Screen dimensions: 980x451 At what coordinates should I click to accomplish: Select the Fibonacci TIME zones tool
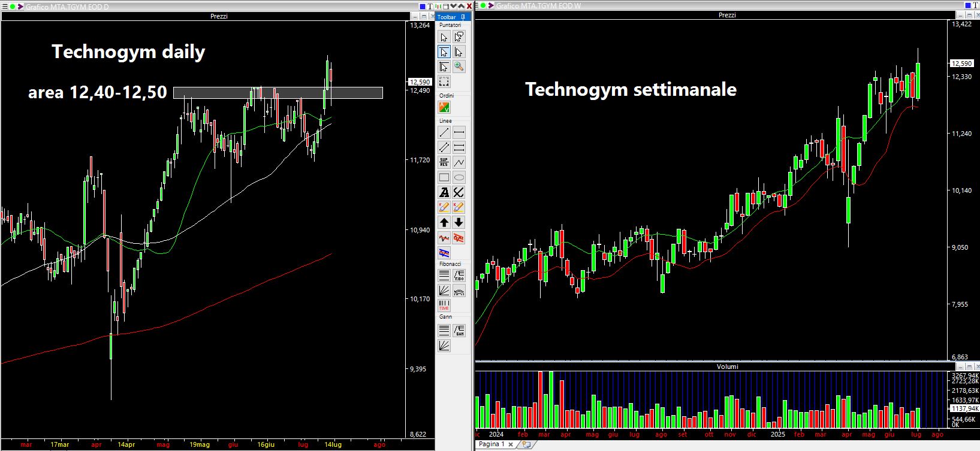coord(444,305)
